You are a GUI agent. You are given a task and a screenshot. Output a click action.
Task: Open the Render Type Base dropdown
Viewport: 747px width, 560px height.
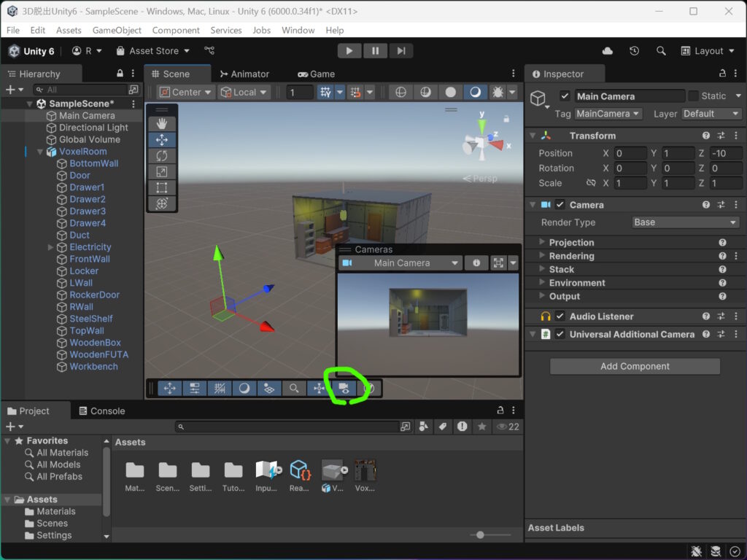[685, 222]
